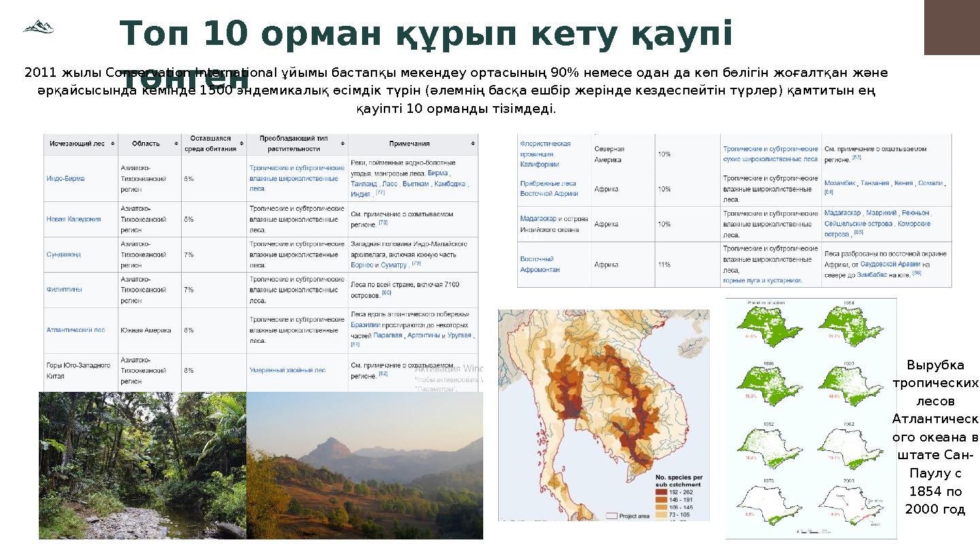Open footnote reference 78
This screenshot has width=980, height=551.
[383, 222]
